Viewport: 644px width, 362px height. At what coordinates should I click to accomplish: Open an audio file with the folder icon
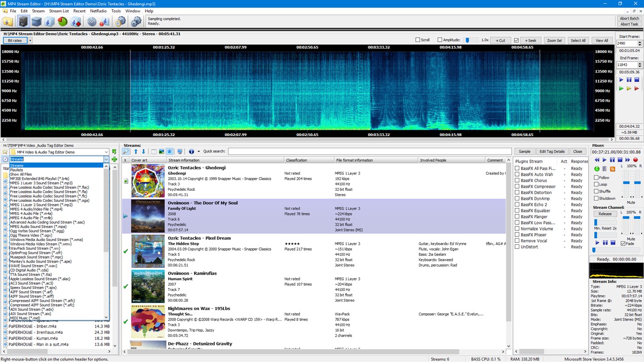(7, 21)
